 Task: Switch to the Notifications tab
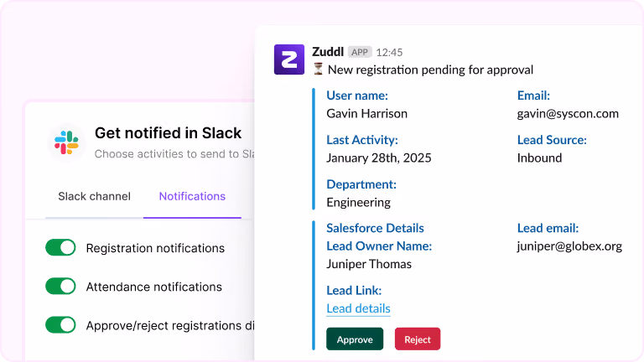pyautogui.click(x=192, y=196)
